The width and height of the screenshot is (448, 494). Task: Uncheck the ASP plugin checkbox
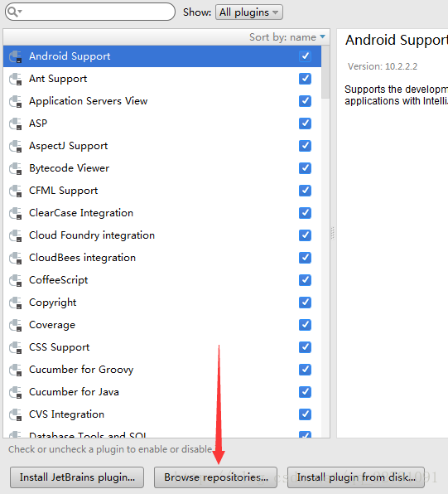[x=305, y=123]
